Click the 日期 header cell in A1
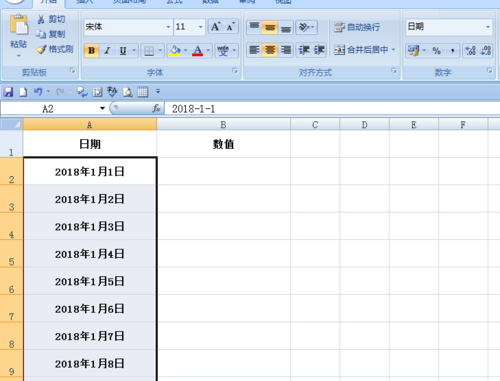500x381 pixels. pos(90,144)
